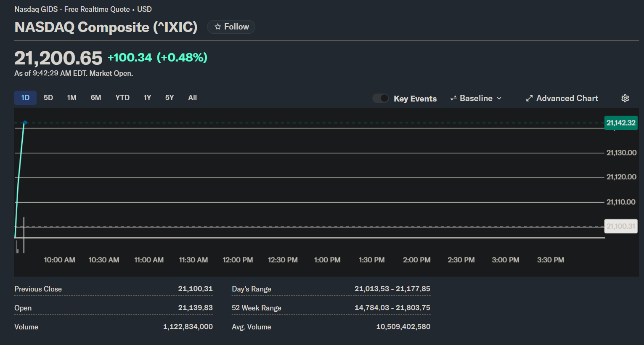Viewport: 644px width, 345px height.
Task: Toggle the Key Events switch
Action: [x=381, y=98]
